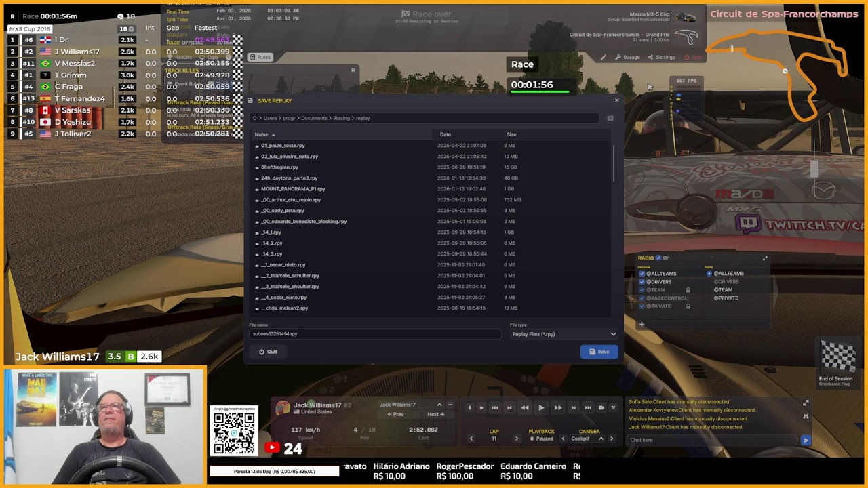Switch to previous camera arrow

coord(563,439)
